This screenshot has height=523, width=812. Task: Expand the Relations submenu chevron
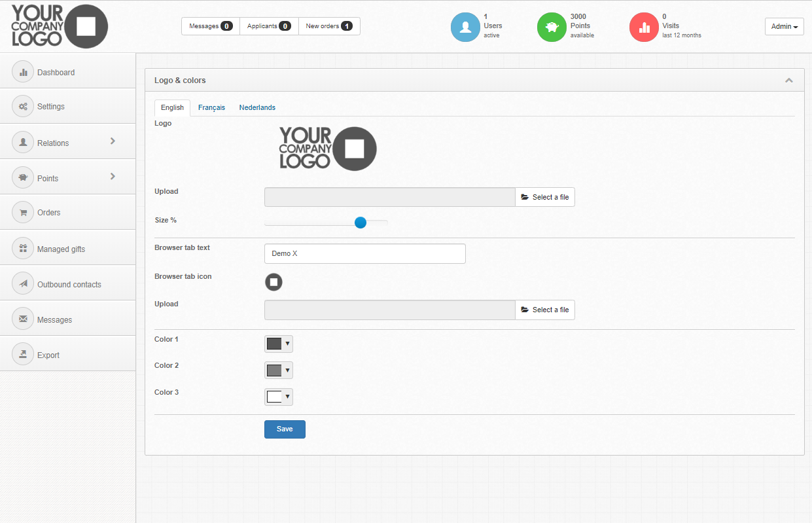(x=113, y=141)
